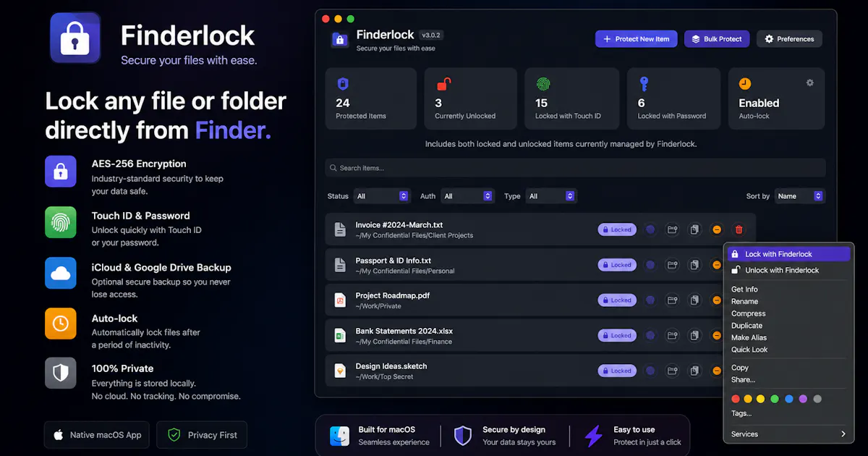Expand the Services submenu arrow

(843, 434)
